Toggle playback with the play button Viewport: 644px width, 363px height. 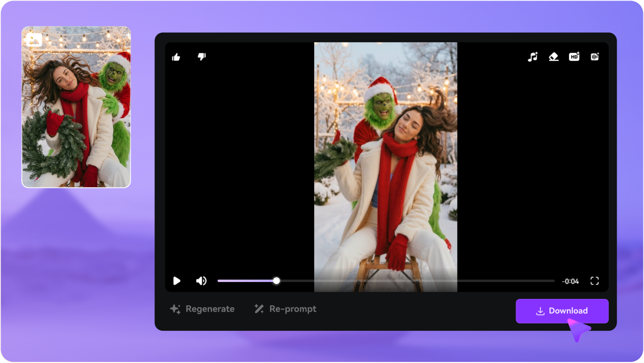pyautogui.click(x=177, y=281)
